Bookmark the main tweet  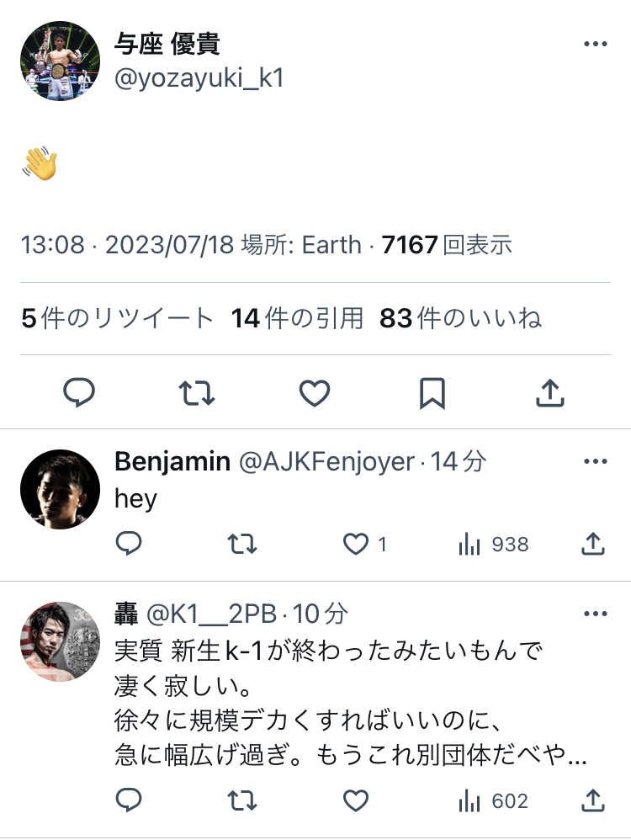click(432, 392)
